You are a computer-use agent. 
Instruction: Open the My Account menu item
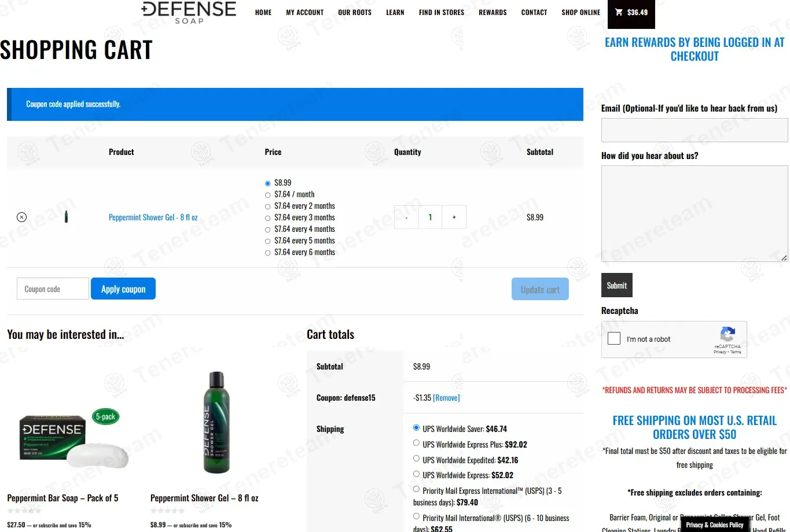(x=304, y=12)
